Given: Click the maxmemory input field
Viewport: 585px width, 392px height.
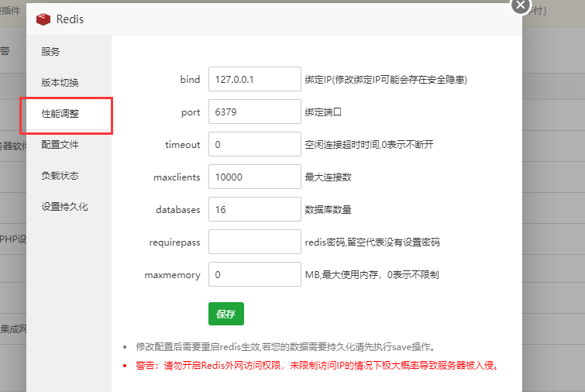Looking at the screenshot, I should 255,274.
